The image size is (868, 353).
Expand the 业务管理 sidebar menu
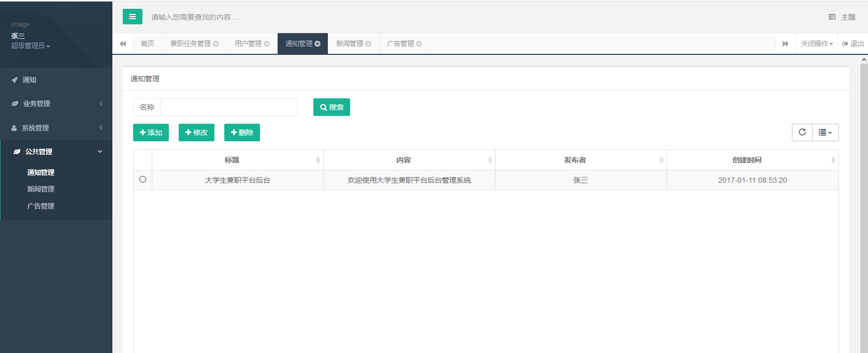[56, 104]
